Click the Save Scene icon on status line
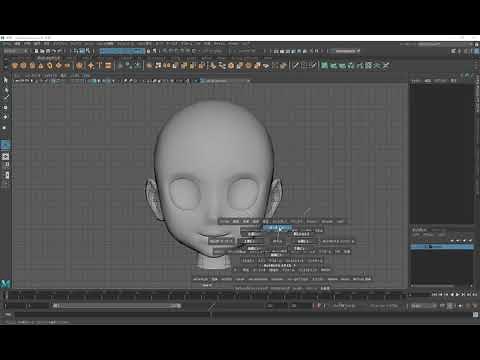 click(x=48, y=51)
